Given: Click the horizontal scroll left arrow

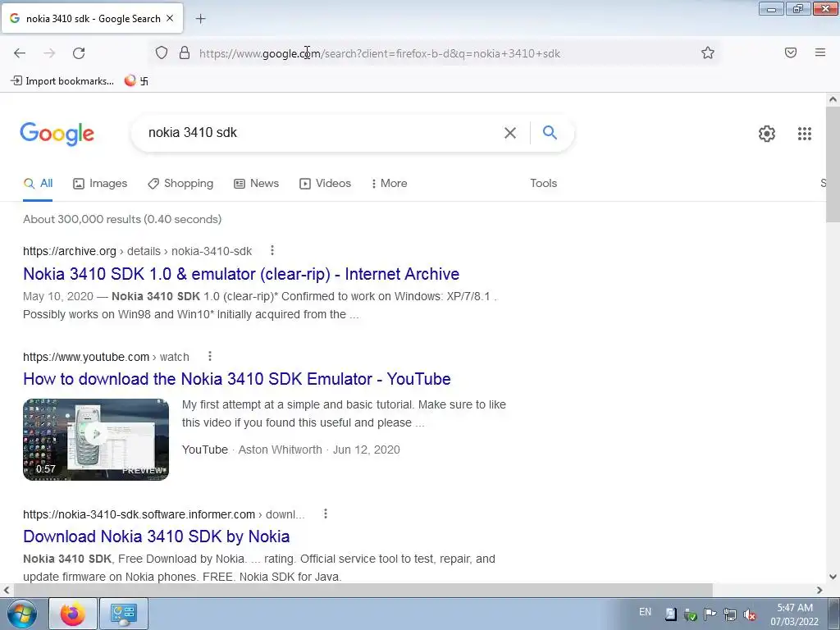Looking at the screenshot, I should click(6, 590).
